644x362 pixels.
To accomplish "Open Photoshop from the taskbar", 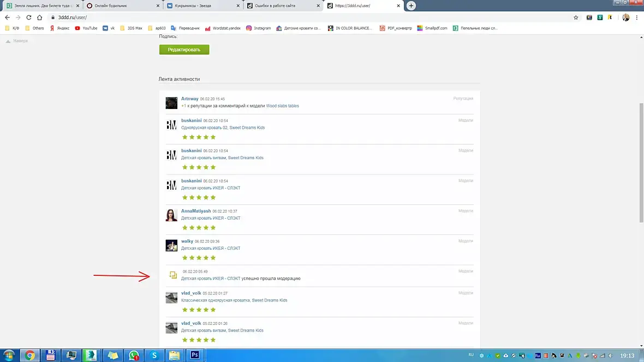I will coord(195,355).
